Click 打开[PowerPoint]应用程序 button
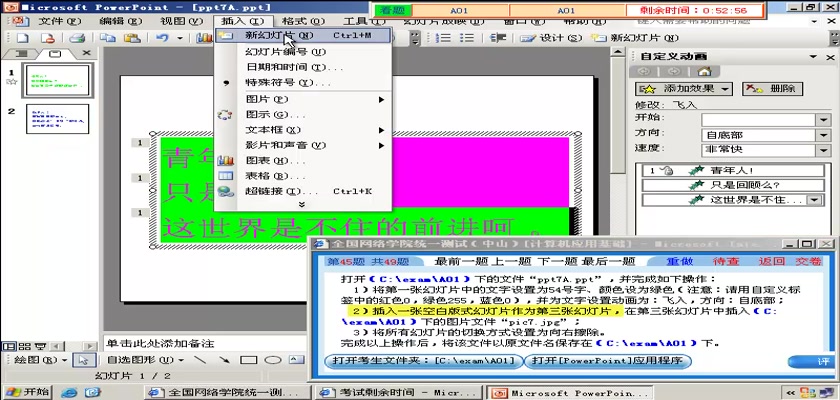This screenshot has width=840, height=400. pyautogui.click(x=607, y=361)
